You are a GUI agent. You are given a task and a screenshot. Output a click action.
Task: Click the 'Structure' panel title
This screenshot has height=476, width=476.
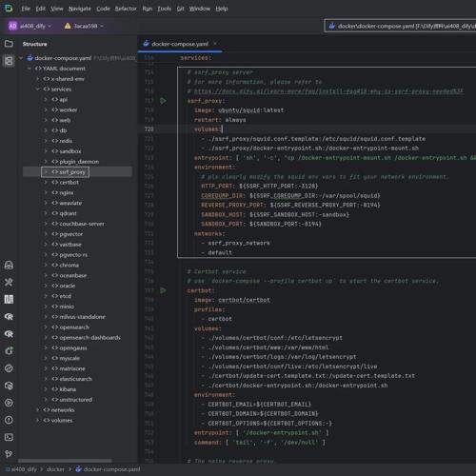click(x=34, y=44)
